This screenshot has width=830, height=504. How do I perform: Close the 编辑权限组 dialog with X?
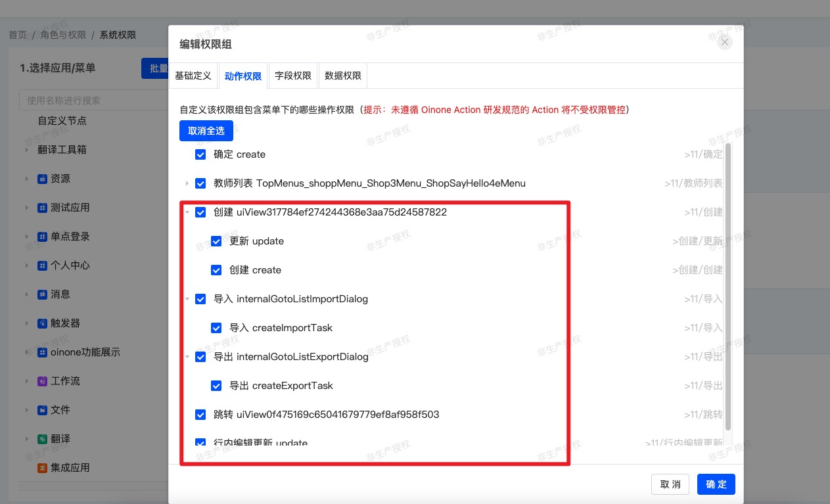click(x=725, y=43)
